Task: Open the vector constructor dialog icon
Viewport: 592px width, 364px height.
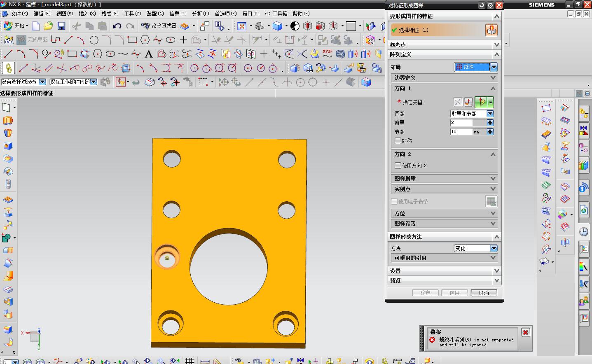Action: pos(468,102)
